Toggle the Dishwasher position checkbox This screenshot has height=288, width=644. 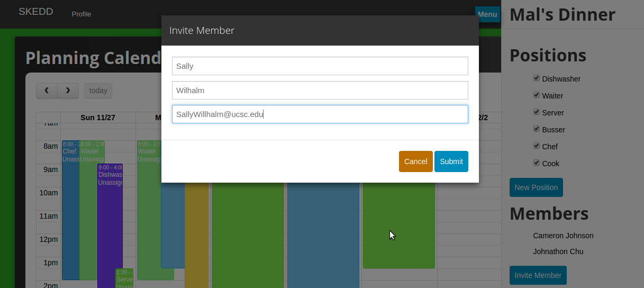click(x=537, y=78)
